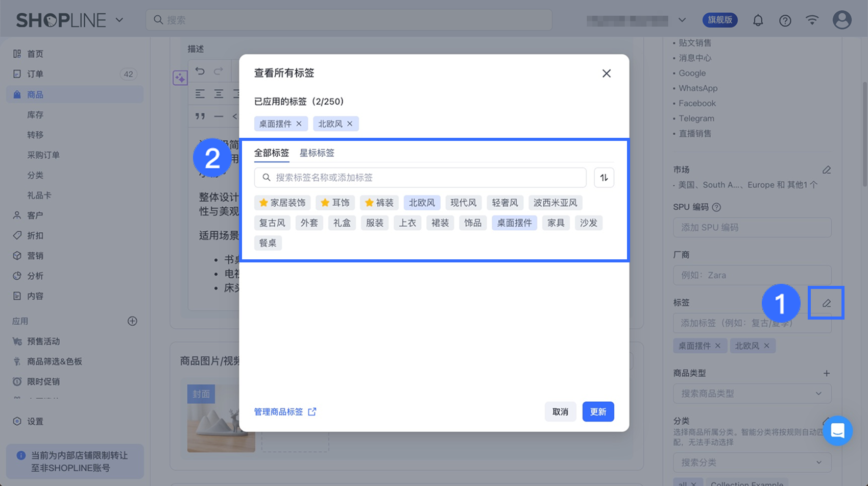Click the SHOPLINE logo
The height and width of the screenshot is (486, 868).
click(x=61, y=20)
